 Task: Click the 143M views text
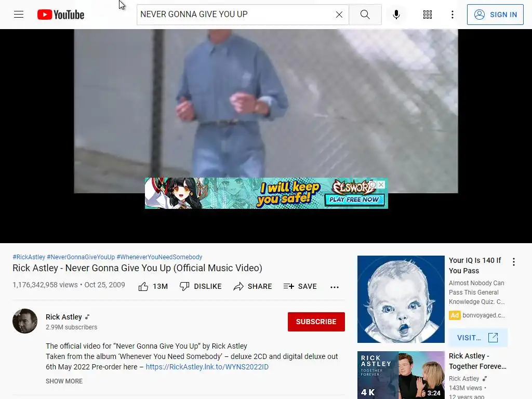point(465,388)
